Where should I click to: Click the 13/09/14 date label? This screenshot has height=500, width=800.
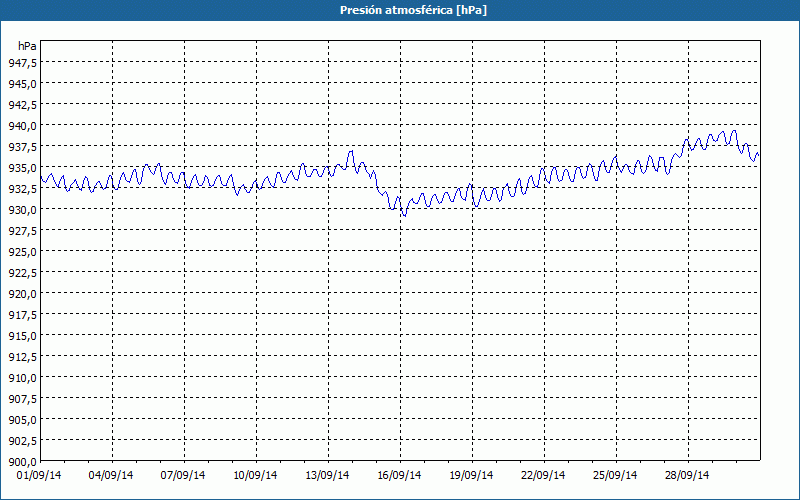pos(327,475)
